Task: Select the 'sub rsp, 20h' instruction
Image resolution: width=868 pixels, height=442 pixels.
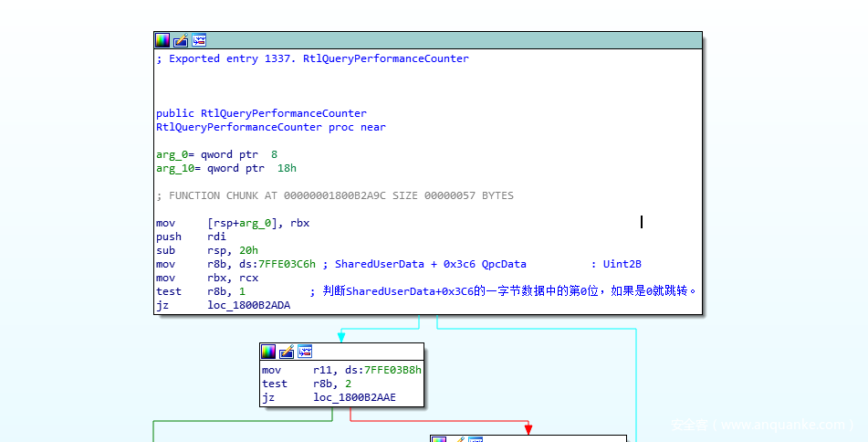Action: [x=207, y=250]
